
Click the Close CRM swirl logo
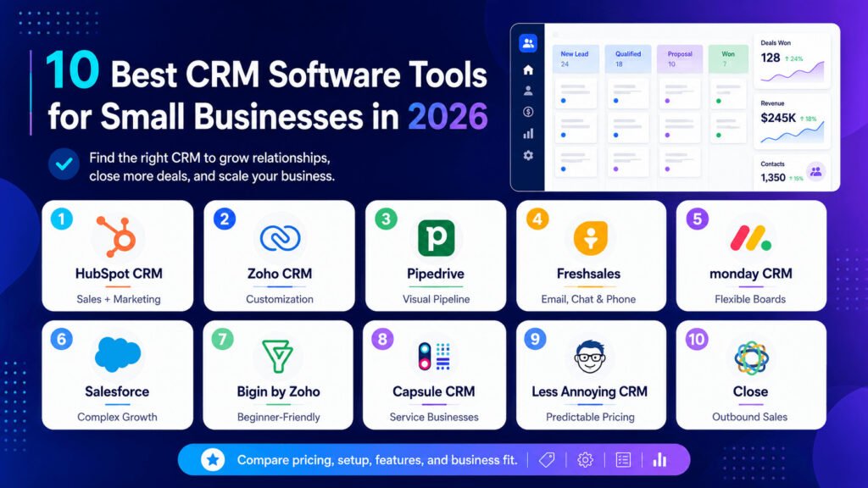point(751,358)
